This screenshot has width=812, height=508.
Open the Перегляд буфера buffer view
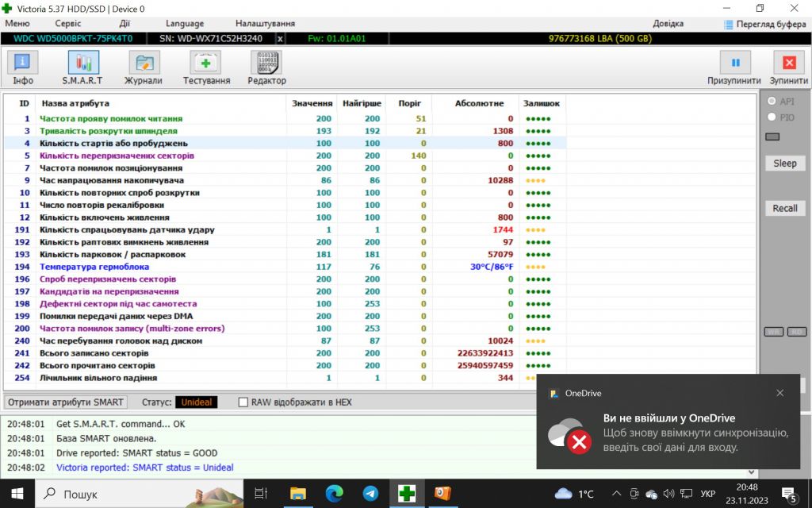point(765,24)
